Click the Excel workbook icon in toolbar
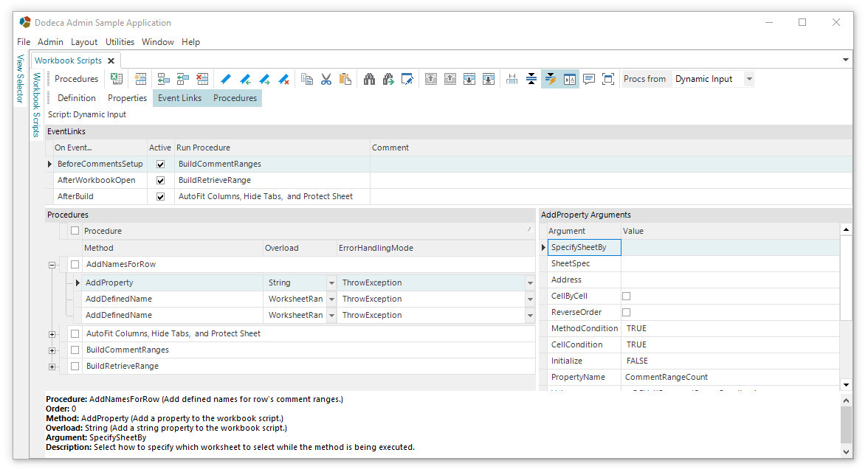Image resolution: width=868 pixels, height=475 pixels. point(117,79)
